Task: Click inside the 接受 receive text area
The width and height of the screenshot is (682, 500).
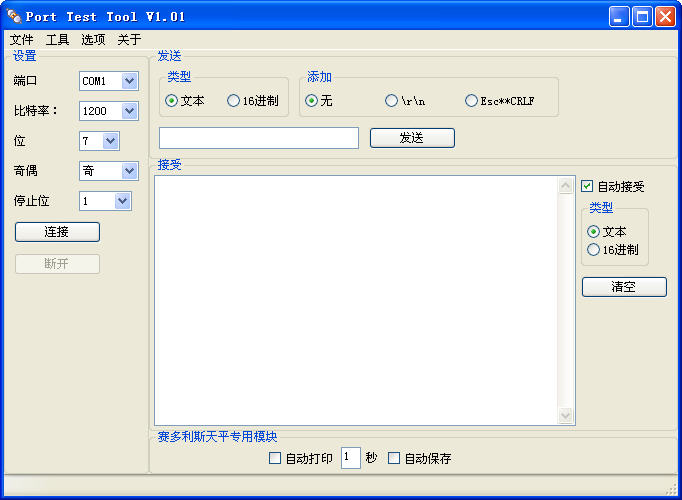Action: click(356, 300)
